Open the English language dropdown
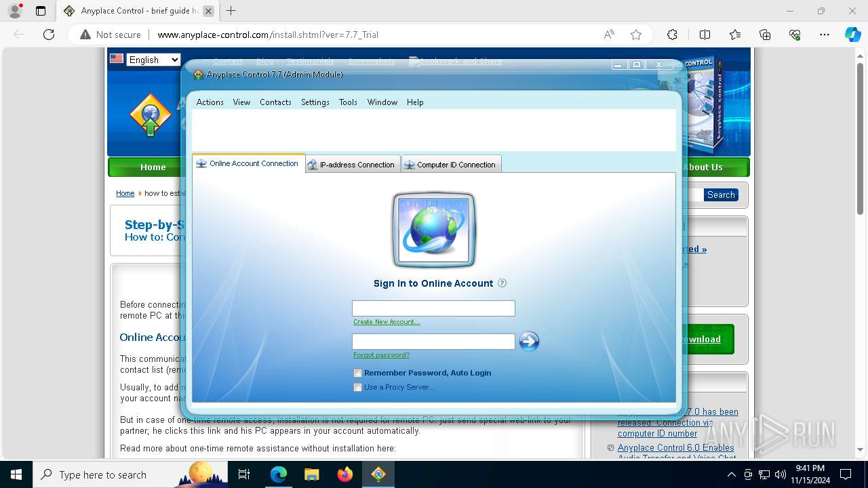This screenshot has width=868, height=488. pos(153,60)
